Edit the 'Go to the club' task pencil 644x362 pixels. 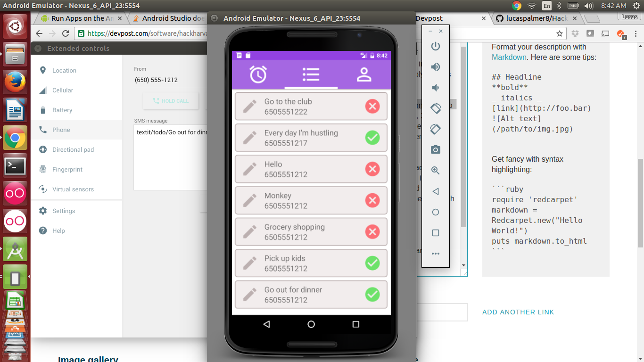[x=249, y=107]
